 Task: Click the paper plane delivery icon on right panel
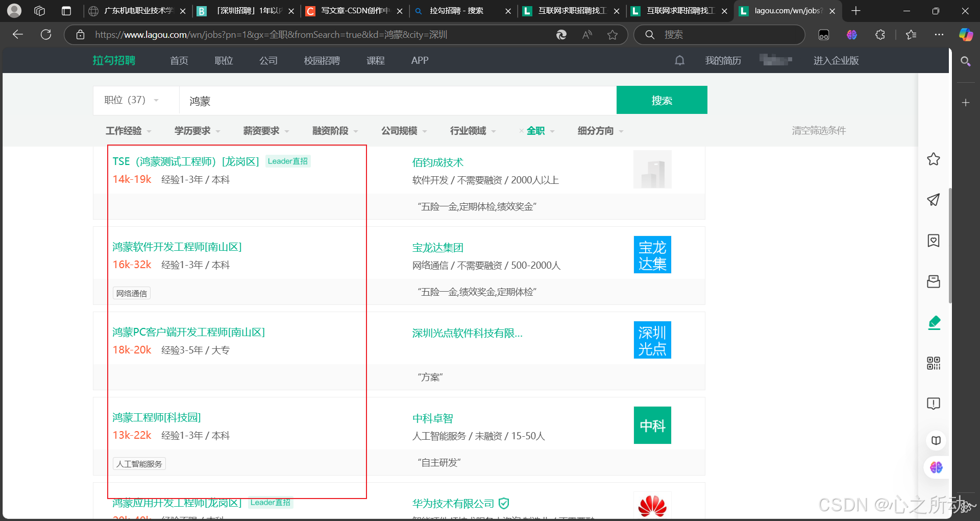934,200
